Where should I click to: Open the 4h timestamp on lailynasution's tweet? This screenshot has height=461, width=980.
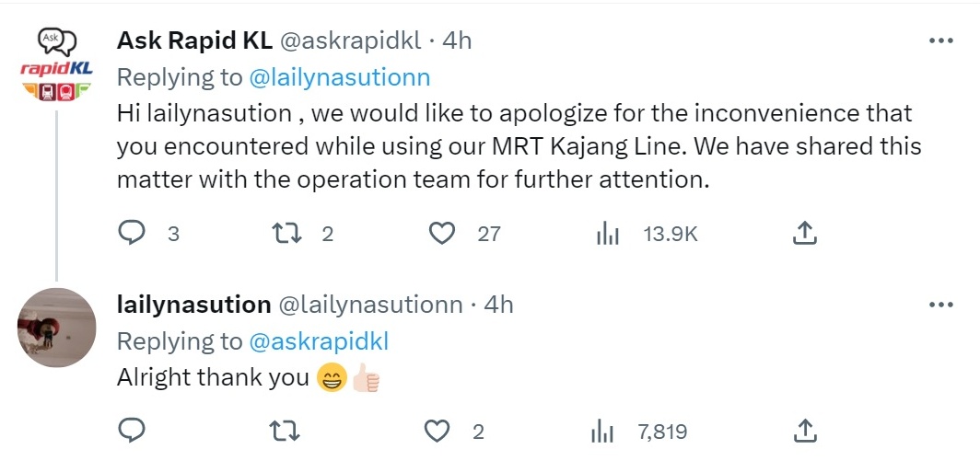click(498, 305)
